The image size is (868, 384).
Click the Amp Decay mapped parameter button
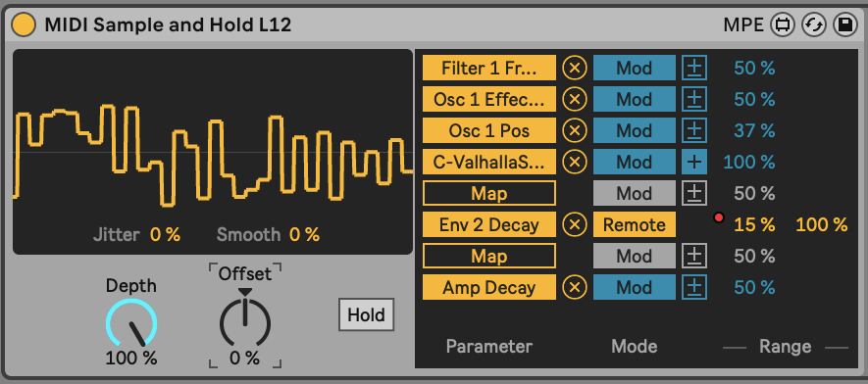point(489,287)
